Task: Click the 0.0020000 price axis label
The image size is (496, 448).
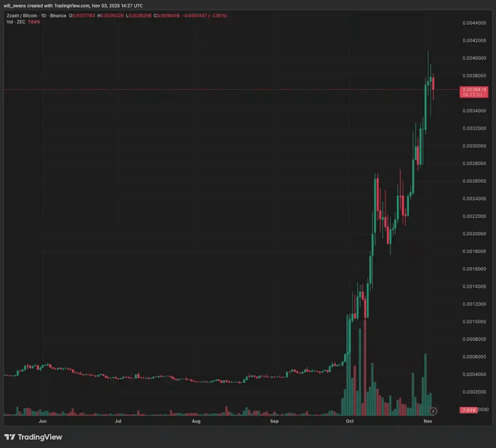Action: point(474,234)
